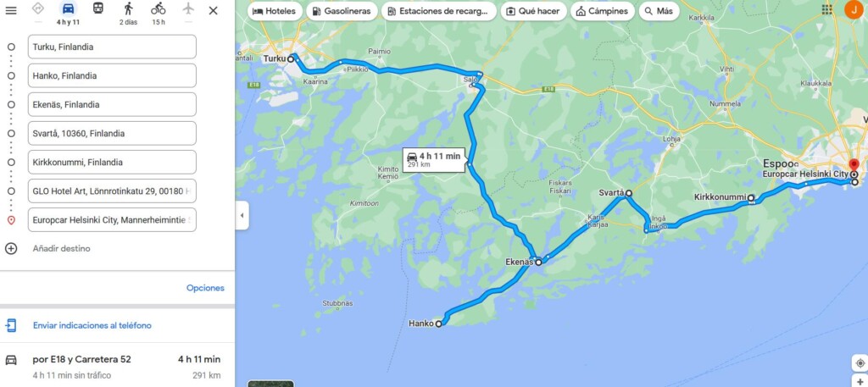
Task: Add destination with Añadir destino
Action: 61,249
